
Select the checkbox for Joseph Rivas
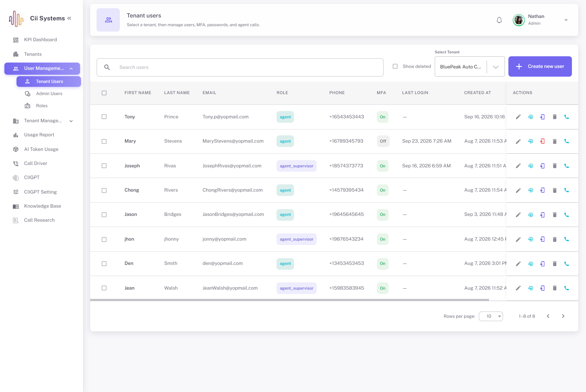[104, 166]
